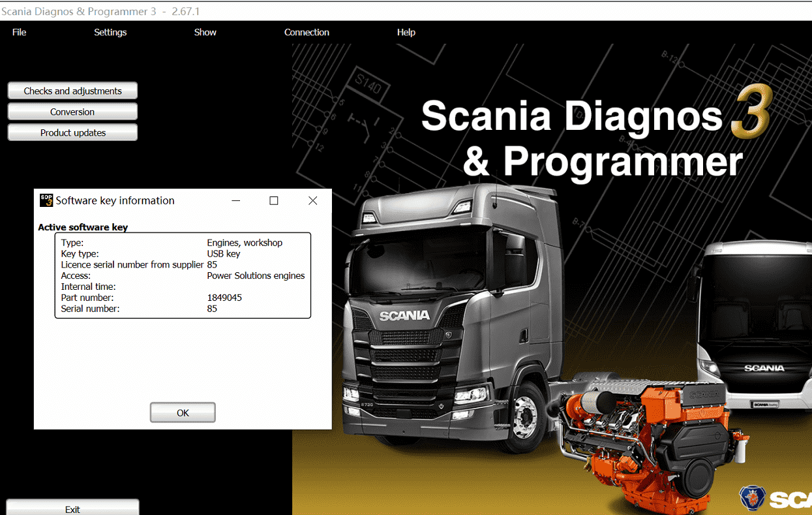Open the Connection menu
The width and height of the screenshot is (812, 515).
307,32
